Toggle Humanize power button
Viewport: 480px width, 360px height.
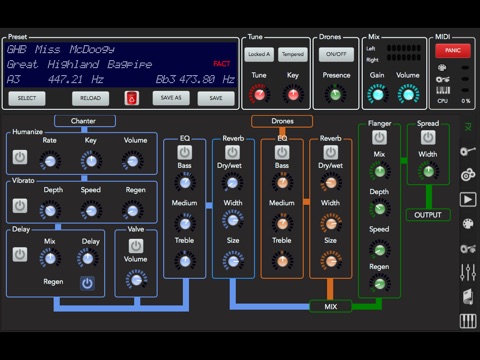point(20,157)
